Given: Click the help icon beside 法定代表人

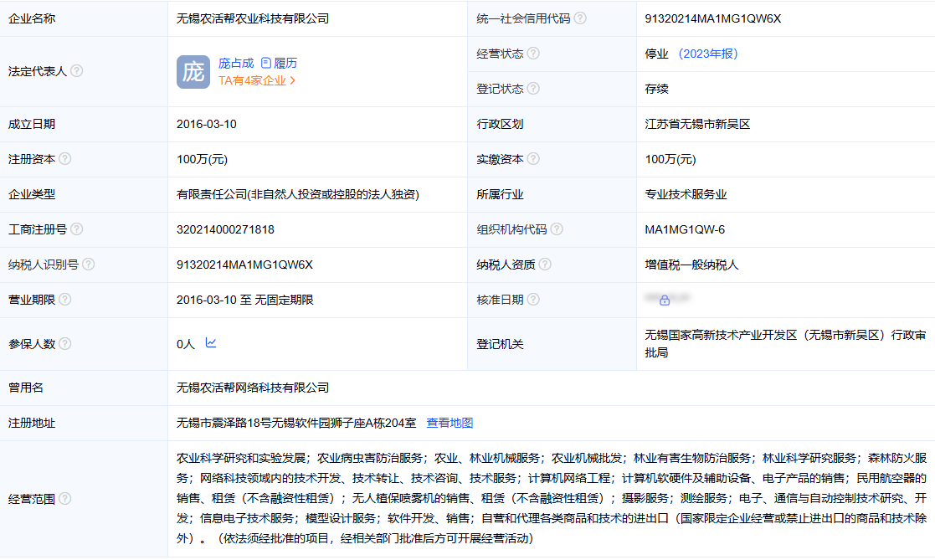Looking at the screenshot, I should click(x=76, y=71).
